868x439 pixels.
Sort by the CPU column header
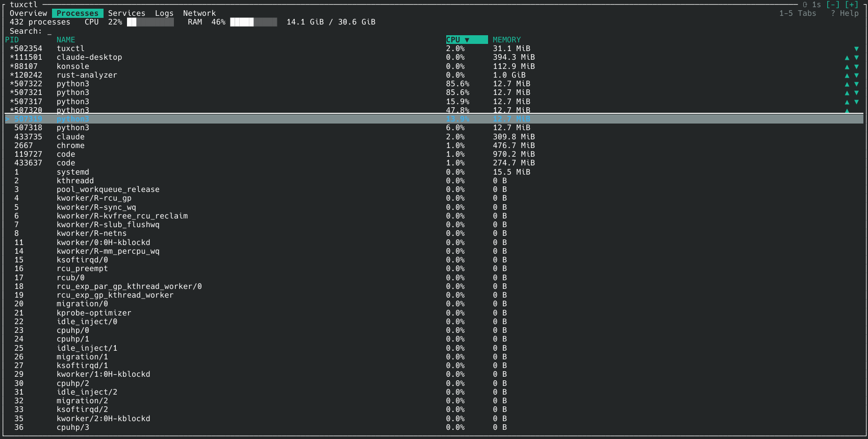coord(467,40)
